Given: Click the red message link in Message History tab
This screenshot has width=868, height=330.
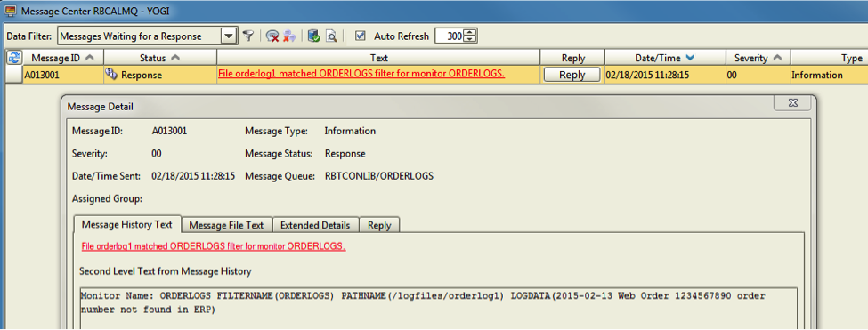Looking at the screenshot, I should click(213, 246).
